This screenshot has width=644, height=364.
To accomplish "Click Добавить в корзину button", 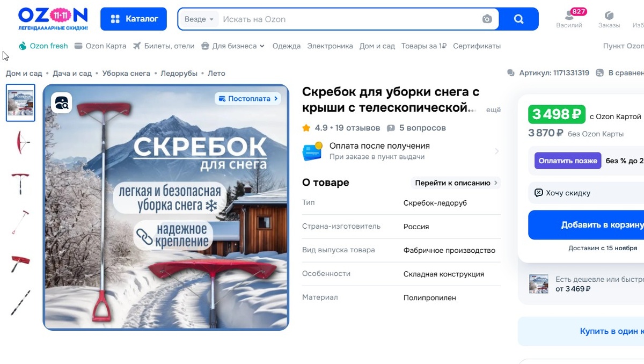I will click(586, 225).
